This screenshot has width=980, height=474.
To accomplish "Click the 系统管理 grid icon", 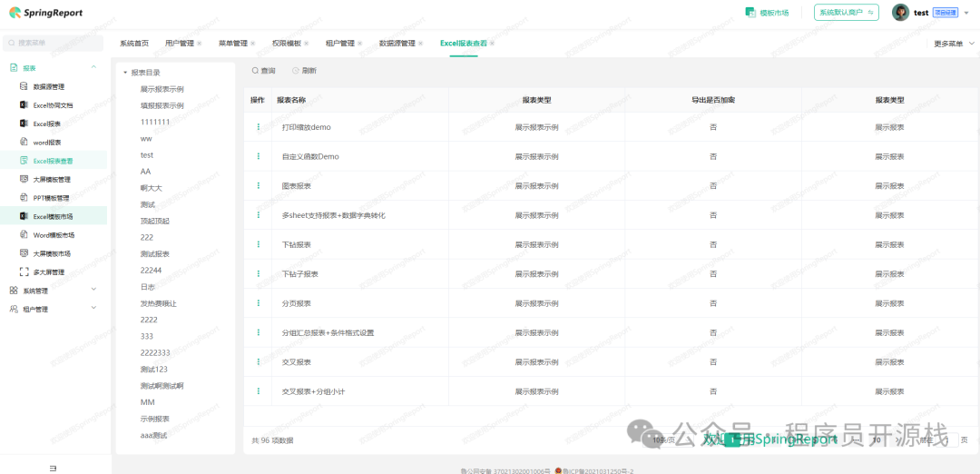I will point(14,291).
